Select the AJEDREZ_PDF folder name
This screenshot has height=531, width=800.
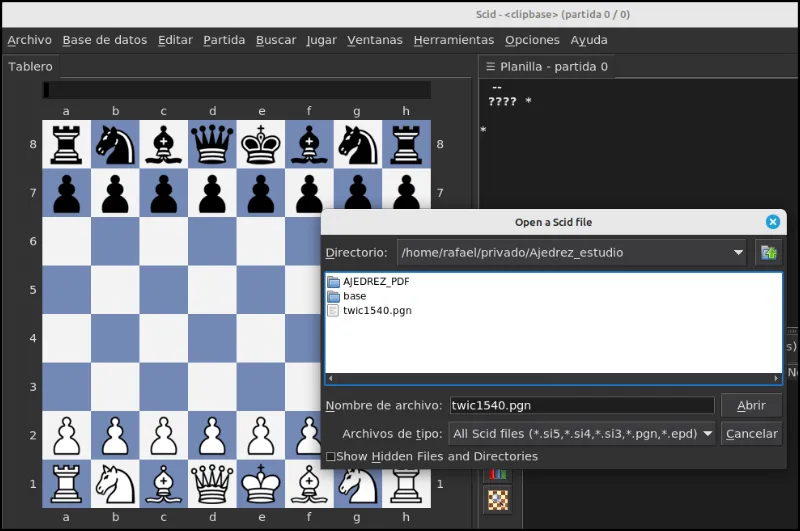pos(376,282)
